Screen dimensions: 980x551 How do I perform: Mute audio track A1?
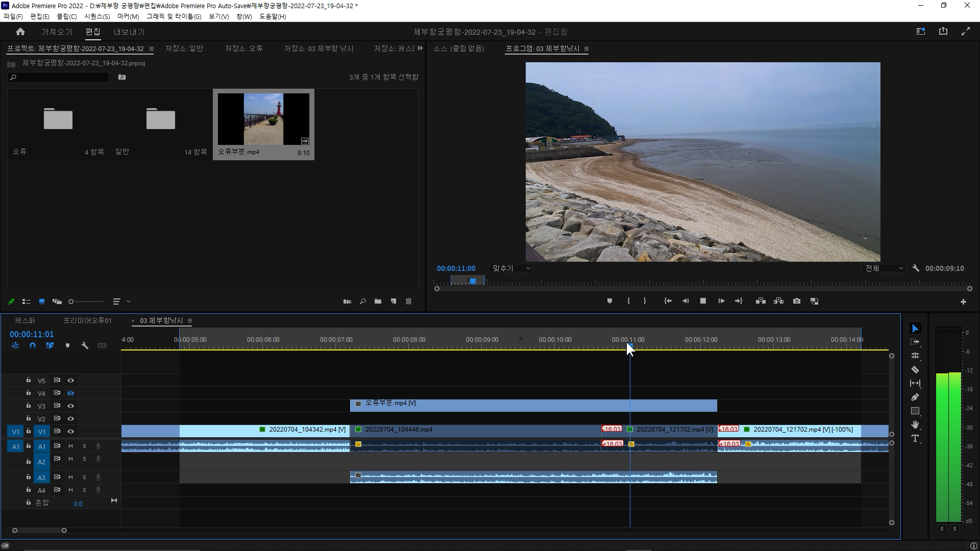tap(71, 446)
